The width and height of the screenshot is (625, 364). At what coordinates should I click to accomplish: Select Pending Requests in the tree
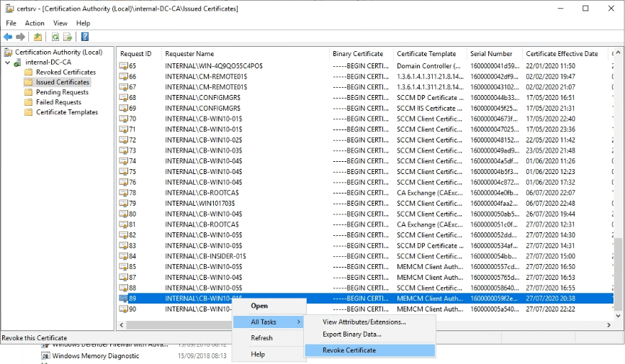62,93
